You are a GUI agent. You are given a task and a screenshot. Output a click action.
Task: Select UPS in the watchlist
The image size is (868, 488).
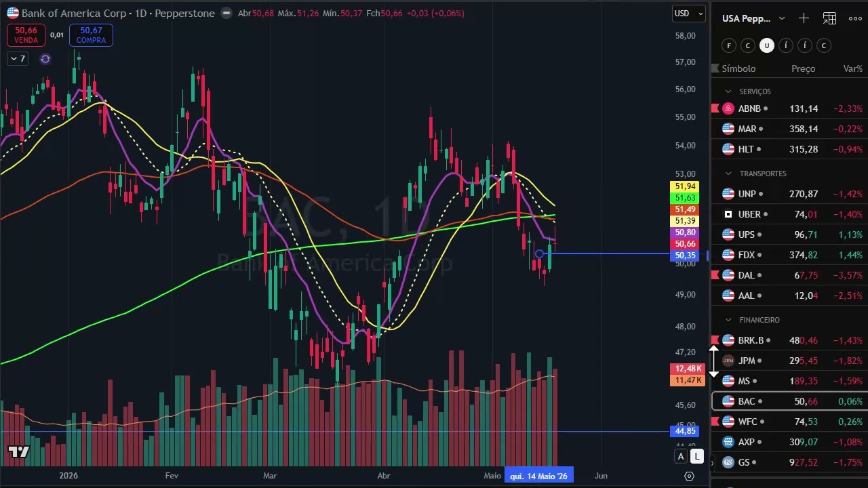pos(789,235)
